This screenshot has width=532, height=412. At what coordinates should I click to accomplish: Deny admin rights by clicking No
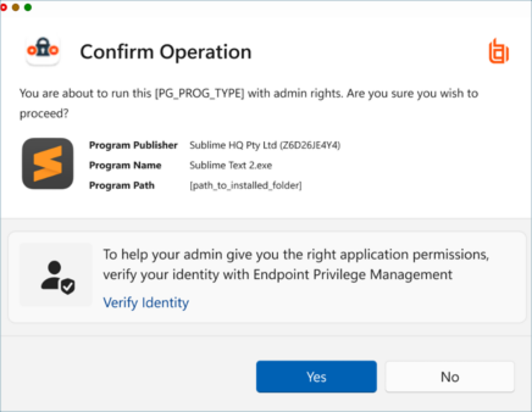[450, 377]
